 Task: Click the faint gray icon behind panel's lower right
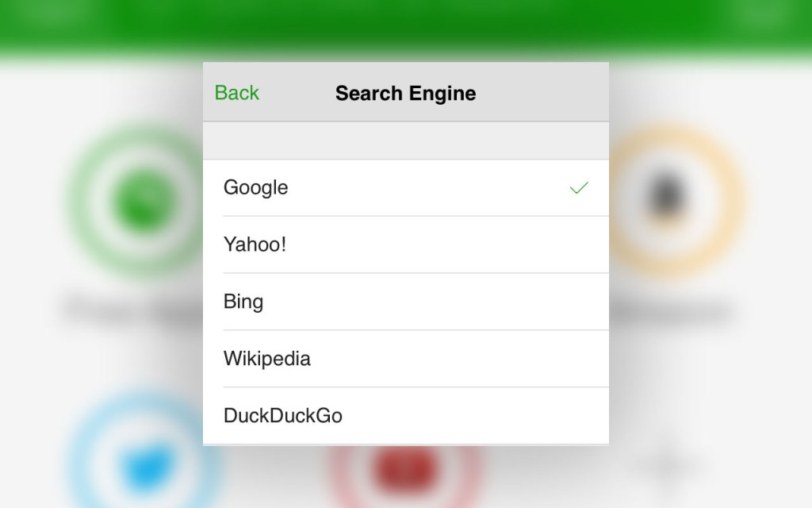[x=668, y=464]
